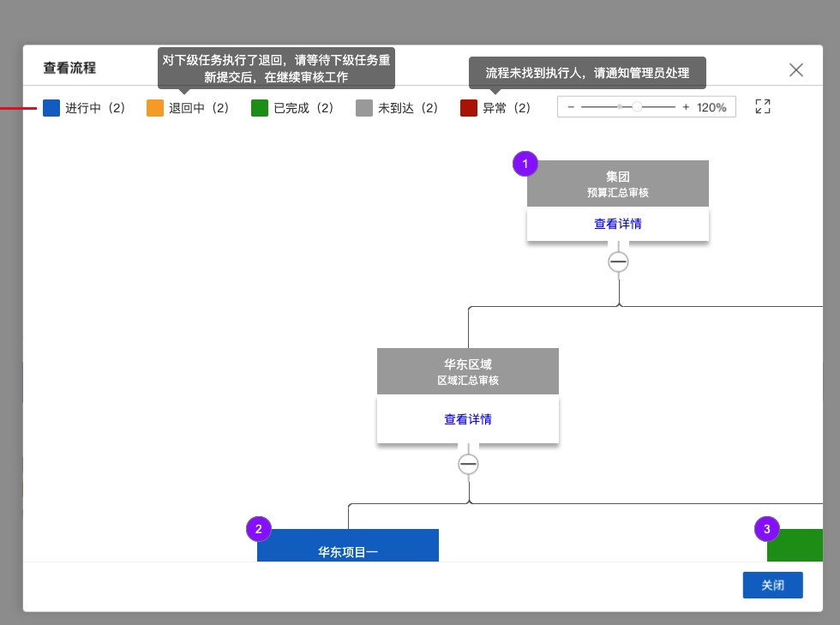Close the 查看流程 dialog with X

(x=795, y=70)
